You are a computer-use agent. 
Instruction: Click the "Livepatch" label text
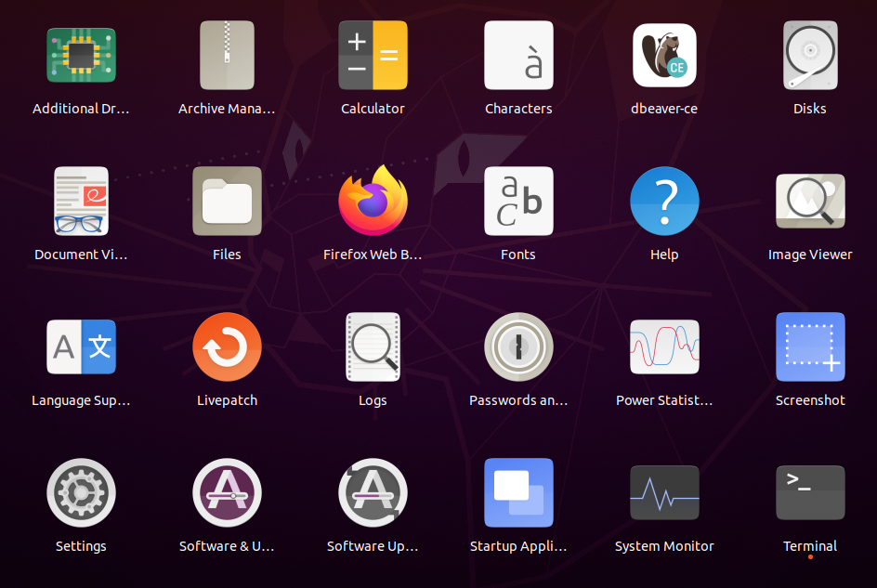point(227,400)
